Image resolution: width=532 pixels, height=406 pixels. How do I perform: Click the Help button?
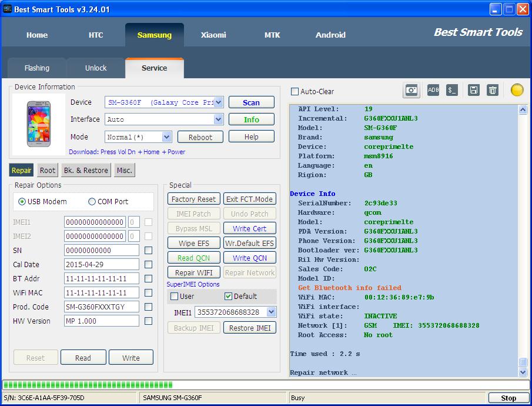point(252,137)
